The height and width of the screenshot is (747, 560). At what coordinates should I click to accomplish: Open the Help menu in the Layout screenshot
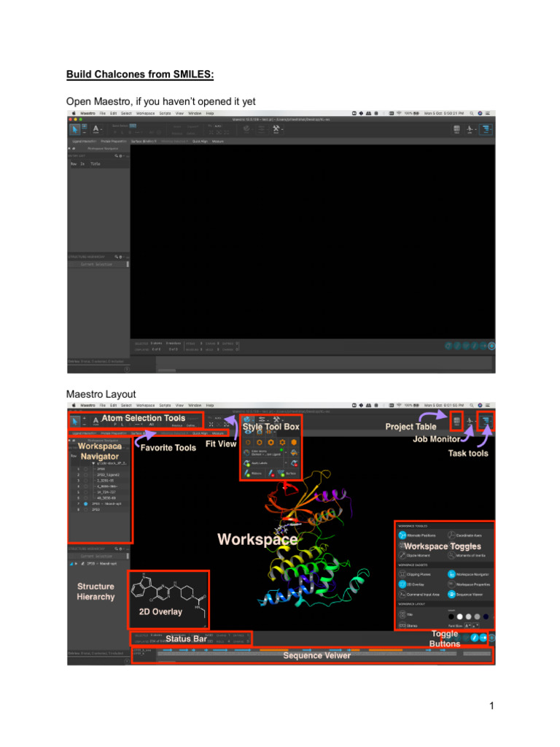tap(210, 406)
